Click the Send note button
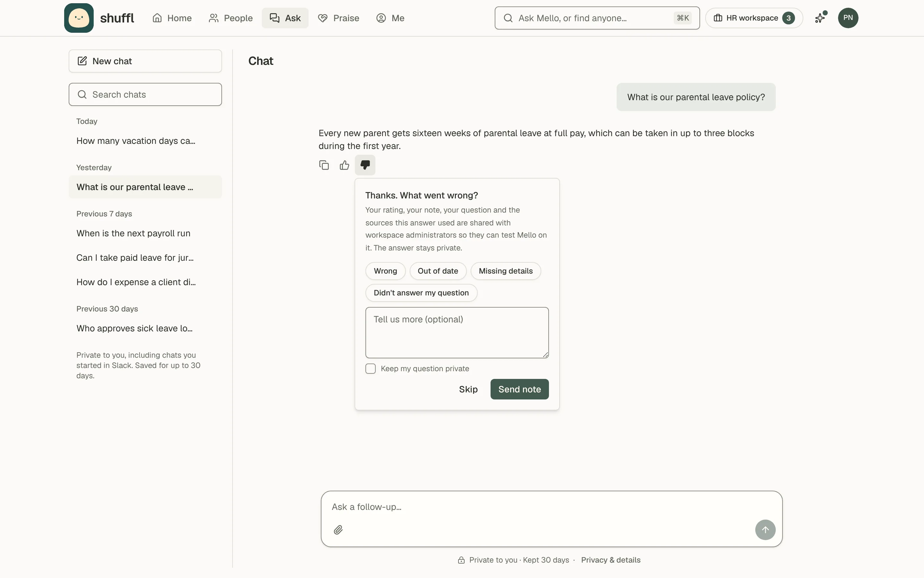 [519, 389]
